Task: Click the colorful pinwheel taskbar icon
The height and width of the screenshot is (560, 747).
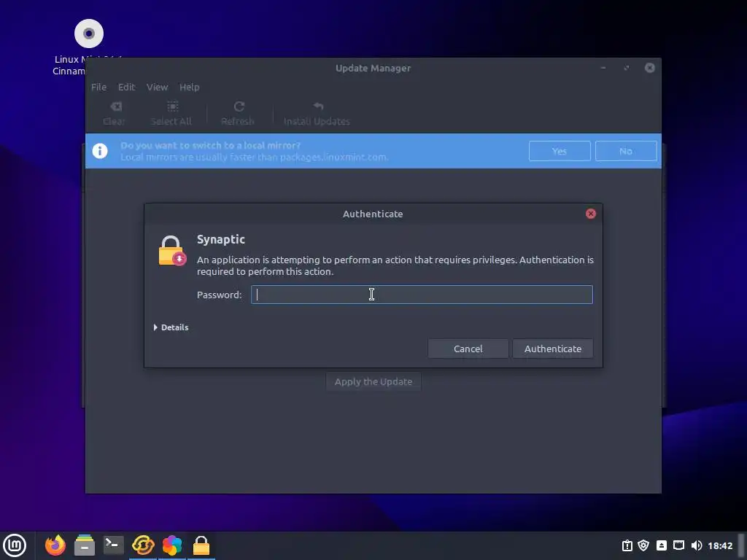Action: click(x=172, y=545)
